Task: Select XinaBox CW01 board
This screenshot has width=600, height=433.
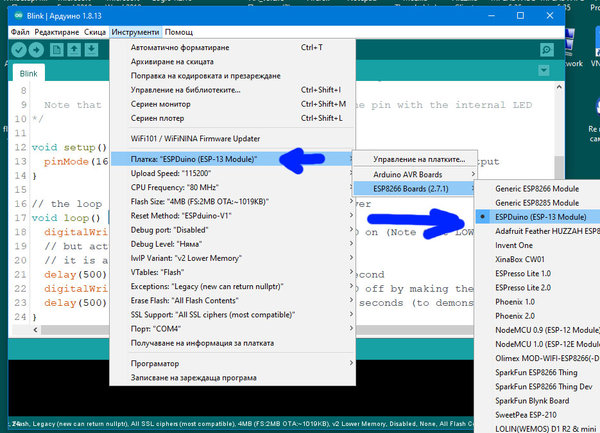Action: (x=538, y=259)
